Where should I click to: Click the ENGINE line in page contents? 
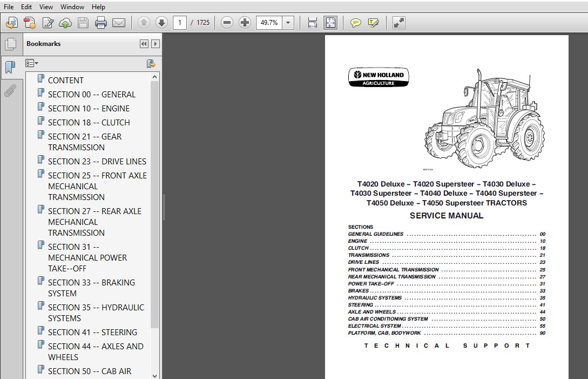coord(447,241)
